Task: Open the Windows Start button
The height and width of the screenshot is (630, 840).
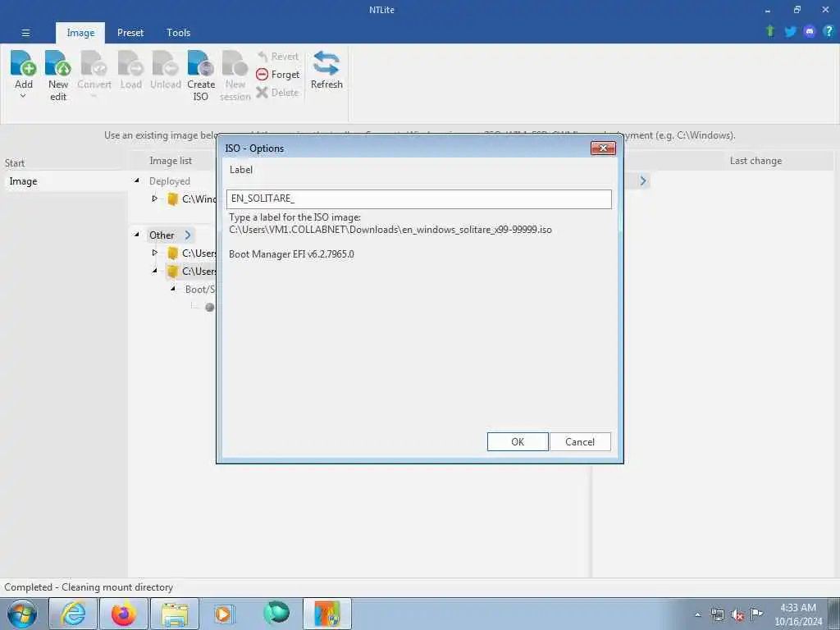Action: (22, 614)
